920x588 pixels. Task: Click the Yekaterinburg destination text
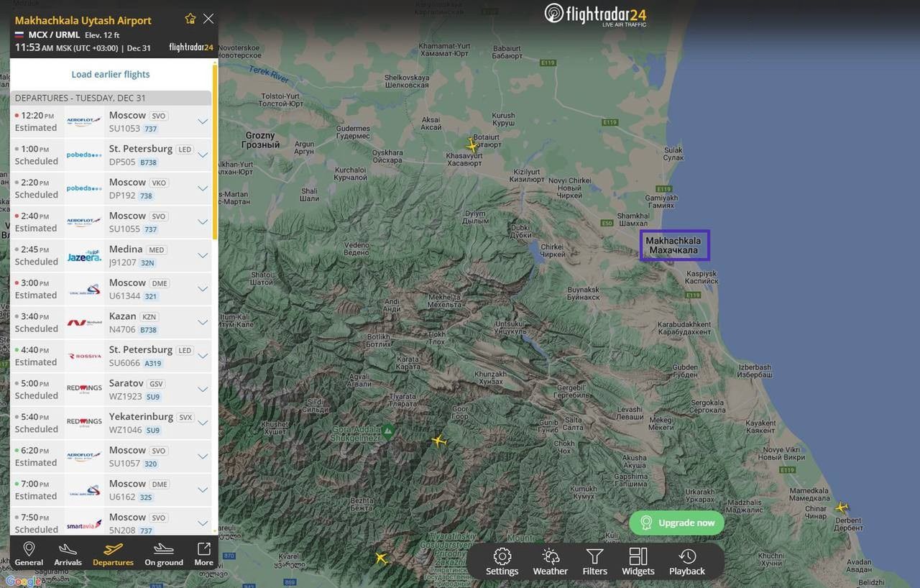[141, 416]
